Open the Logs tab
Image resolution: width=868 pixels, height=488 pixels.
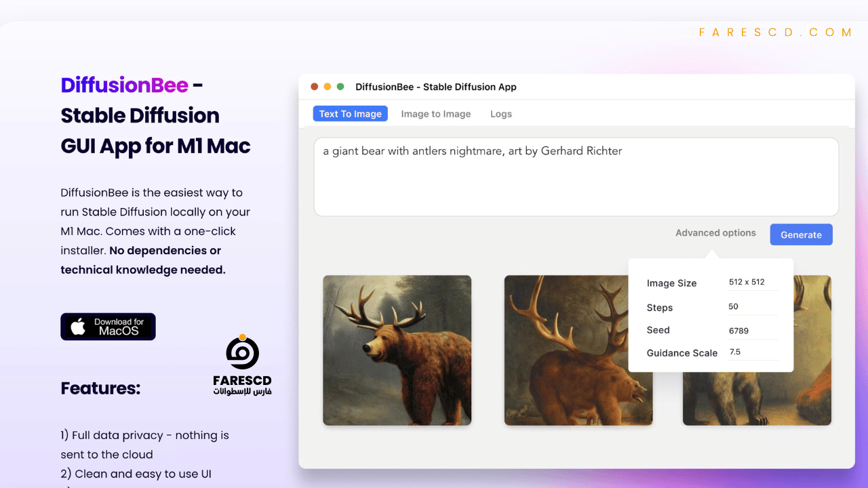coord(501,114)
